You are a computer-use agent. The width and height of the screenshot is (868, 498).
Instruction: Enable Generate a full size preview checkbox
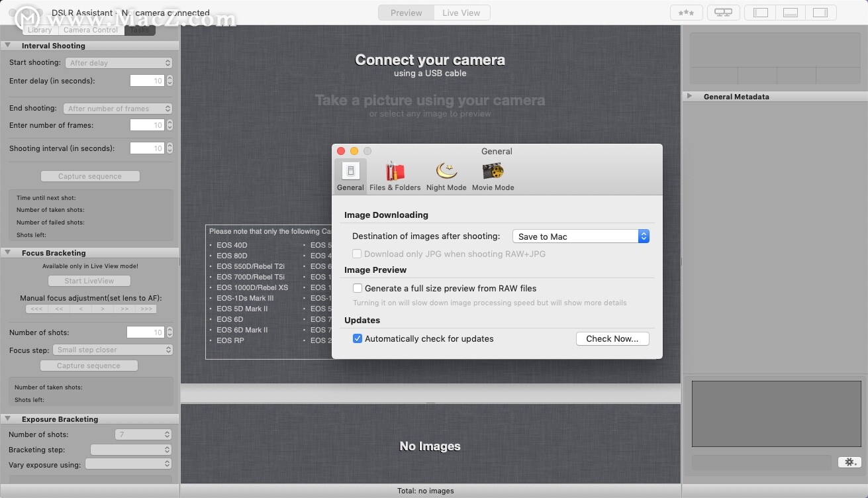pos(358,288)
